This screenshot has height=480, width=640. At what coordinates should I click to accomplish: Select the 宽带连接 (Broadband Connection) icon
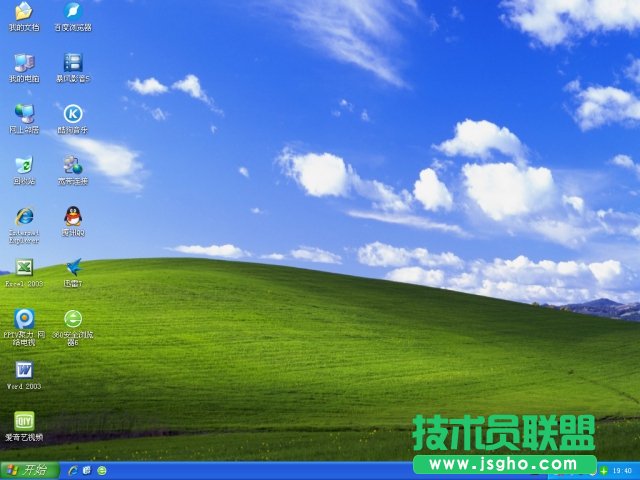coord(72,165)
